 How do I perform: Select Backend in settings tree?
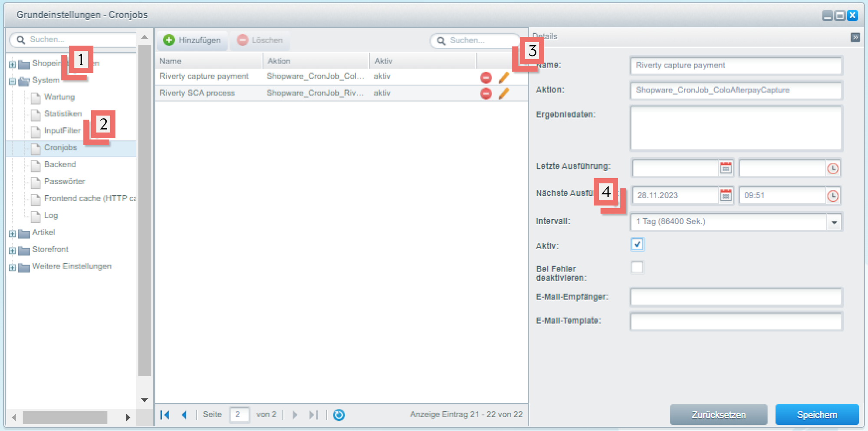click(60, 165)
